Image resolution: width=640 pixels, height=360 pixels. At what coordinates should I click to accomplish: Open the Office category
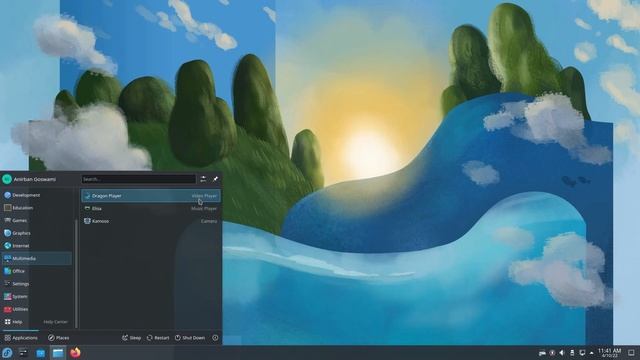[37, 271]
